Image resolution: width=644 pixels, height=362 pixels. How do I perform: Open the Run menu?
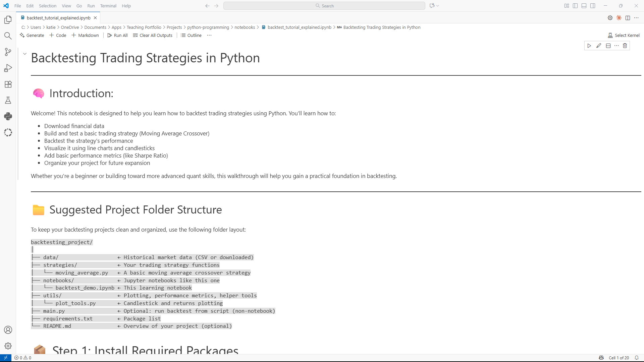(x=91, y=6)
